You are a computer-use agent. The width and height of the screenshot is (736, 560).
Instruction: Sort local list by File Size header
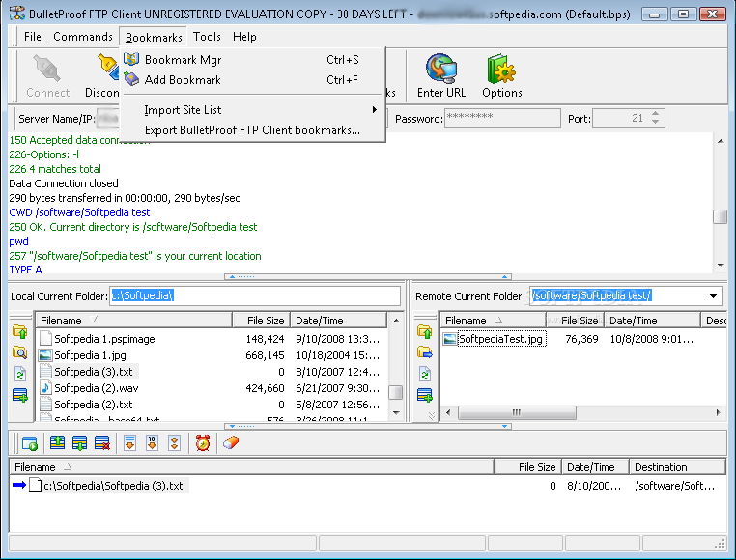pos(262,321)
